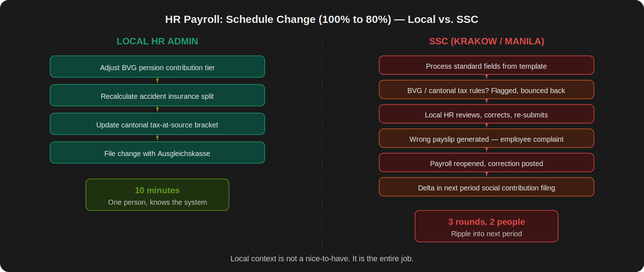
Task: Click 'Delta in next period social contribution filing'
Action: pos(487,187)
